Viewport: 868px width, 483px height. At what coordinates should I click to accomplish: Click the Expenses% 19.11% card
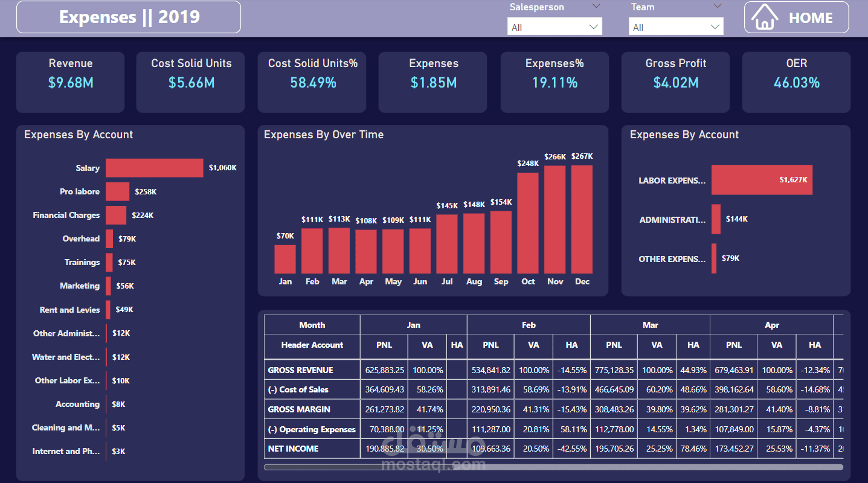(555, 82)
